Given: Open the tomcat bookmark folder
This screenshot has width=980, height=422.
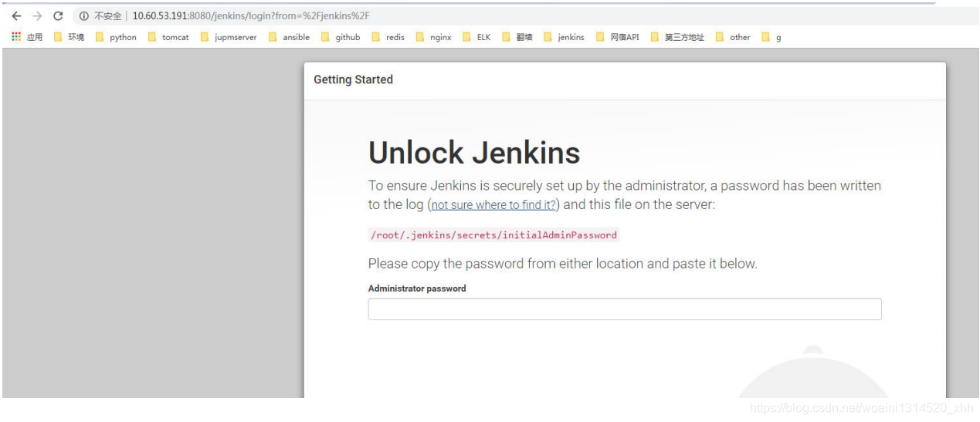Looking at the screenshot, I should (x=168, y=37).
